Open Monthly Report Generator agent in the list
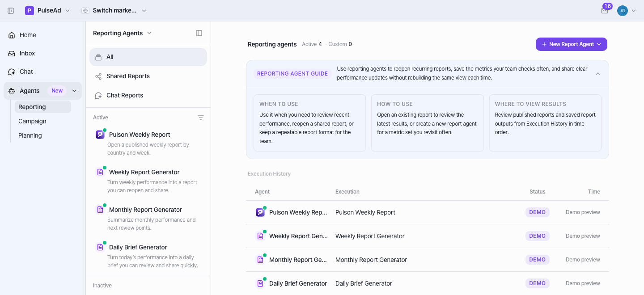Screen dimensions: 644x295 coord(148,218)
